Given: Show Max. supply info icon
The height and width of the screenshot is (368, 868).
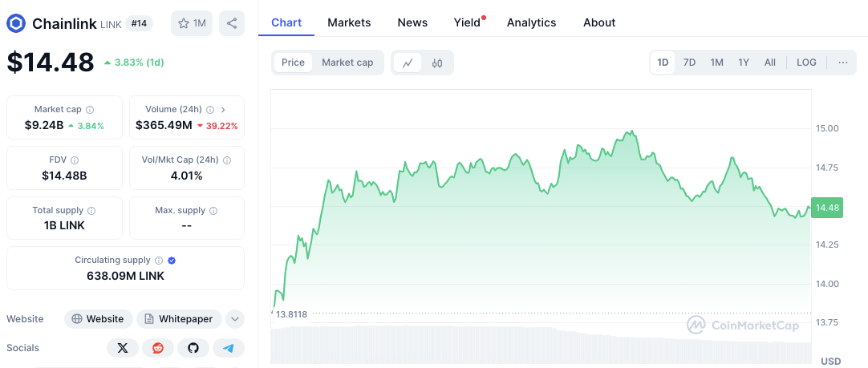Looking at the screenshot, I should coord(213,210).
